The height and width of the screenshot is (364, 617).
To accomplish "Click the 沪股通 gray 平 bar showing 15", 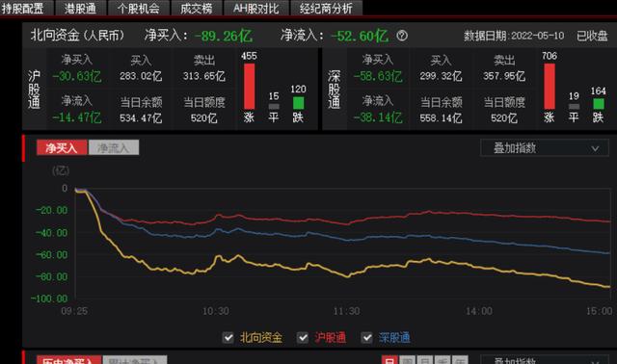I will [274, 106].
